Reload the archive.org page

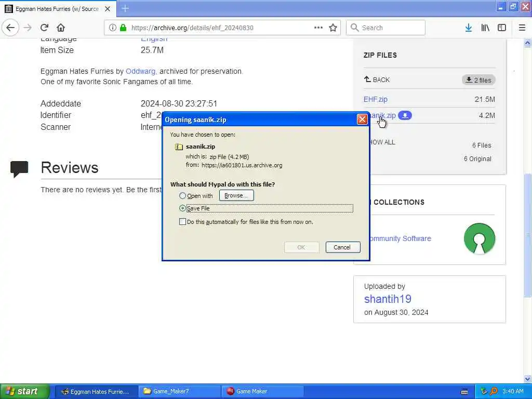[x=45, y=28]
